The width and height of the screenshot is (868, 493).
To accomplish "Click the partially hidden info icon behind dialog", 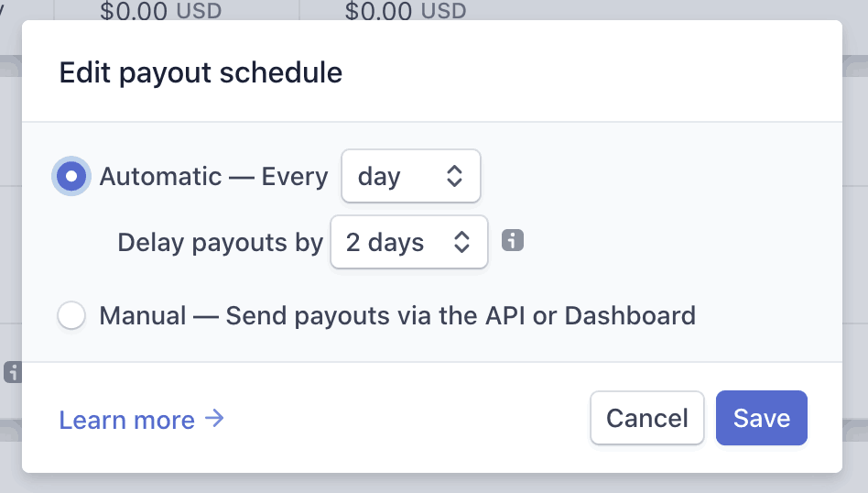I will click(x=13, y=372).
